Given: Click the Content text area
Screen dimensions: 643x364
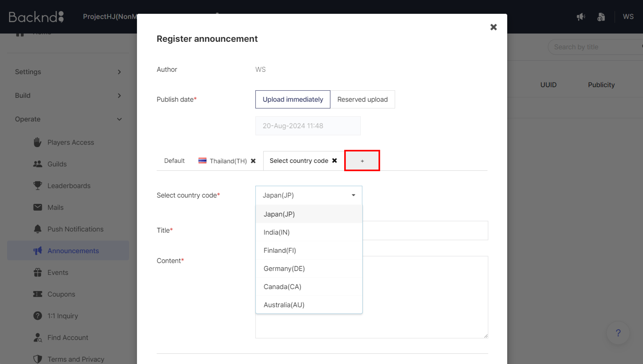Looking at the screenshot, I should [x=372, y=297].
